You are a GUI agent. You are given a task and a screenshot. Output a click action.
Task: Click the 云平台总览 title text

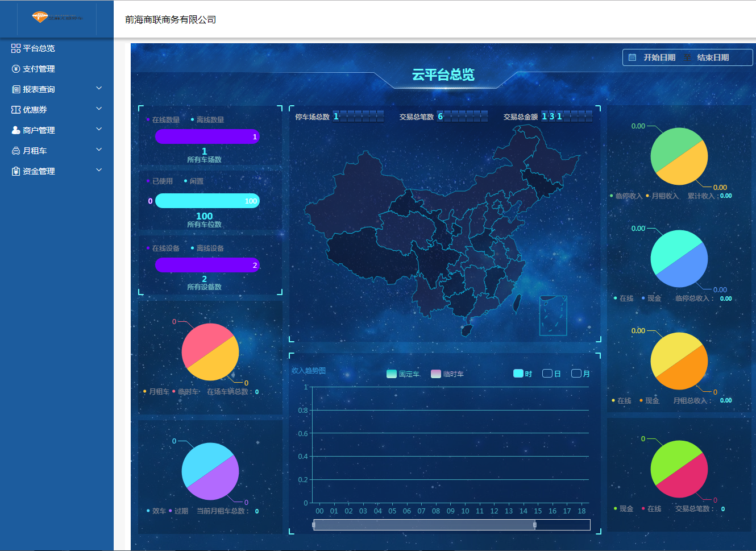[x=443, y=74]
